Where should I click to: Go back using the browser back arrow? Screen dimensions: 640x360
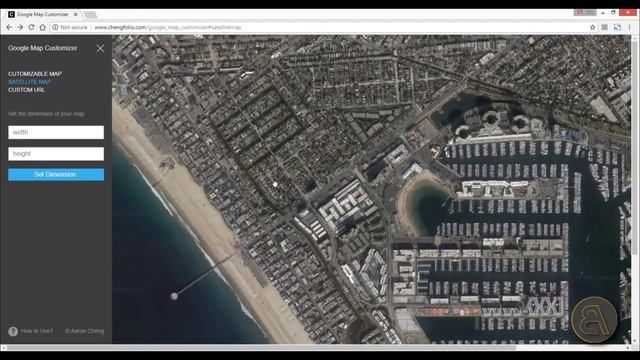(9, 27)
